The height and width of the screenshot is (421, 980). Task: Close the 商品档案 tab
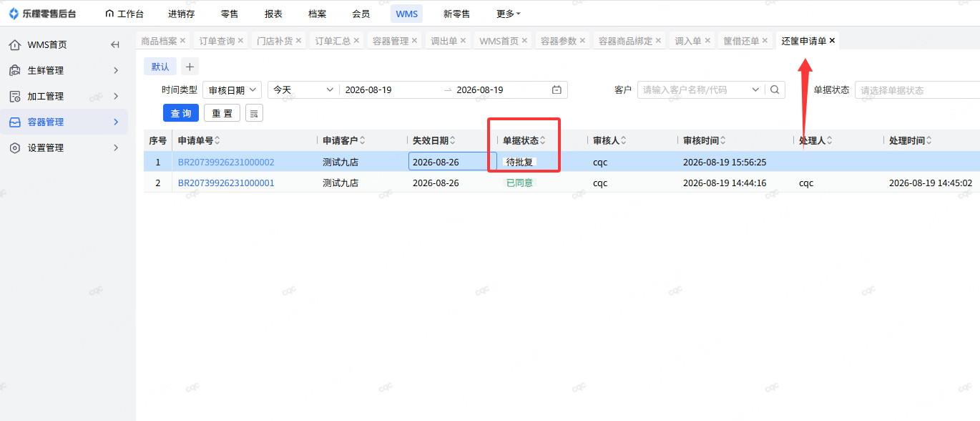182,41
